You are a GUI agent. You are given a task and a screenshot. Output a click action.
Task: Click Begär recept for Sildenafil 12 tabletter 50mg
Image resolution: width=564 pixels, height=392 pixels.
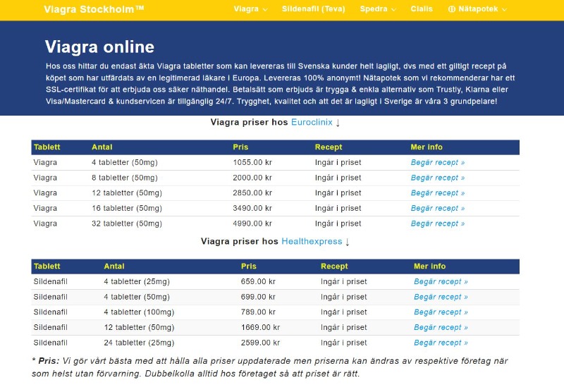441,328
